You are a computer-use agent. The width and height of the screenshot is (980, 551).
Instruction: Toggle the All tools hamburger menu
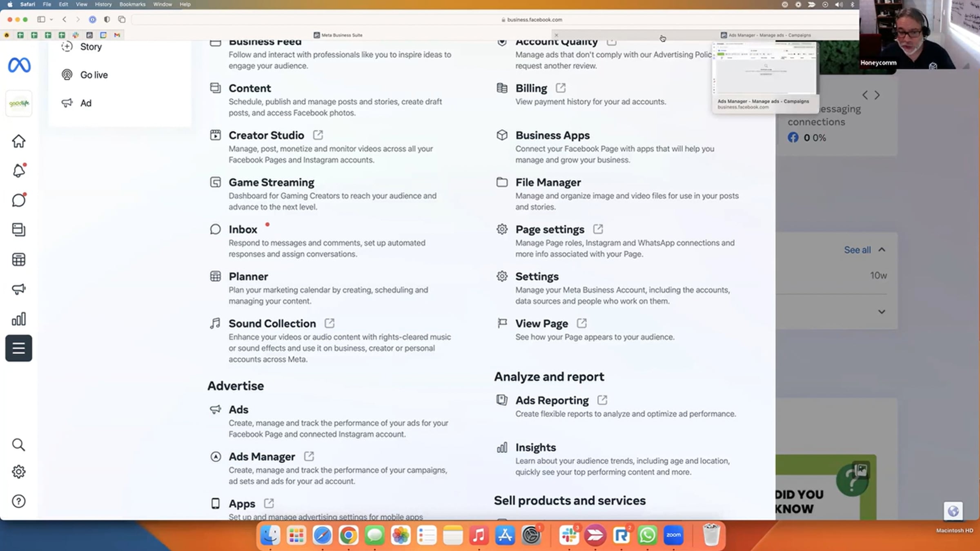18,348
